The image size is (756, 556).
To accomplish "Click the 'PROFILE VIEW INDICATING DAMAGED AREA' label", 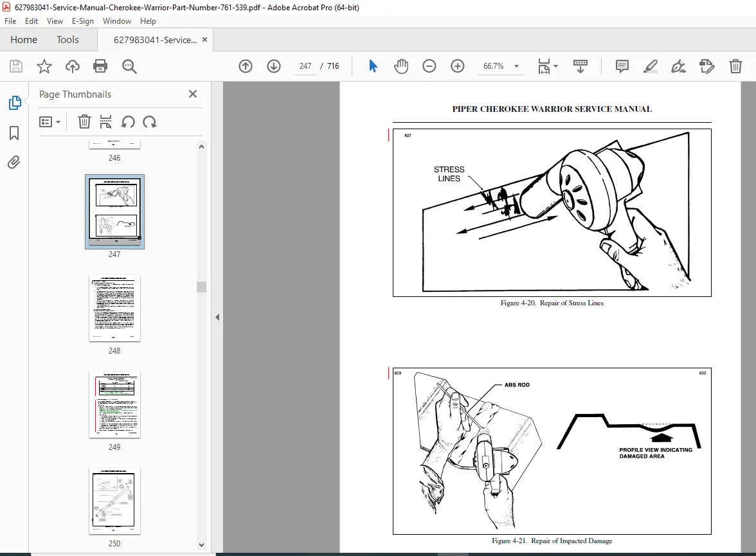I will [x=656, y=453].
